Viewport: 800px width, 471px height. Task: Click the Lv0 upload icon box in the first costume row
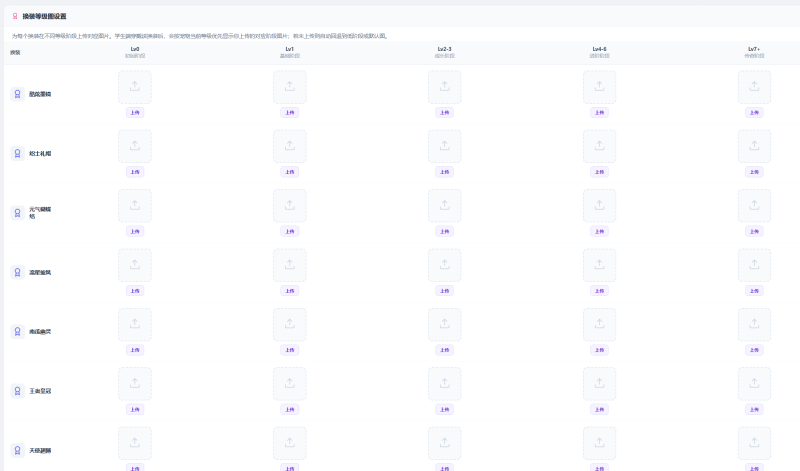(135, 87)
